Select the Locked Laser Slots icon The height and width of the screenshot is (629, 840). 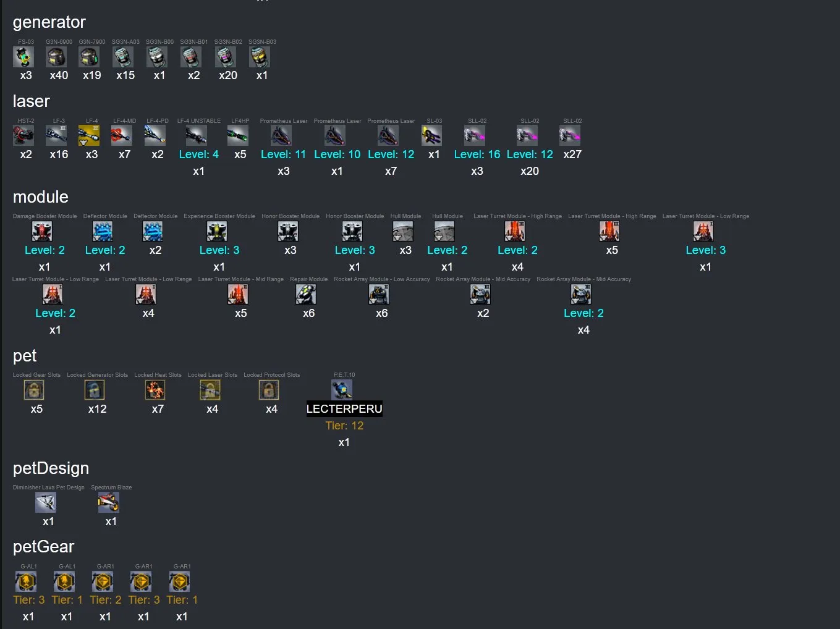pos(210,390)
